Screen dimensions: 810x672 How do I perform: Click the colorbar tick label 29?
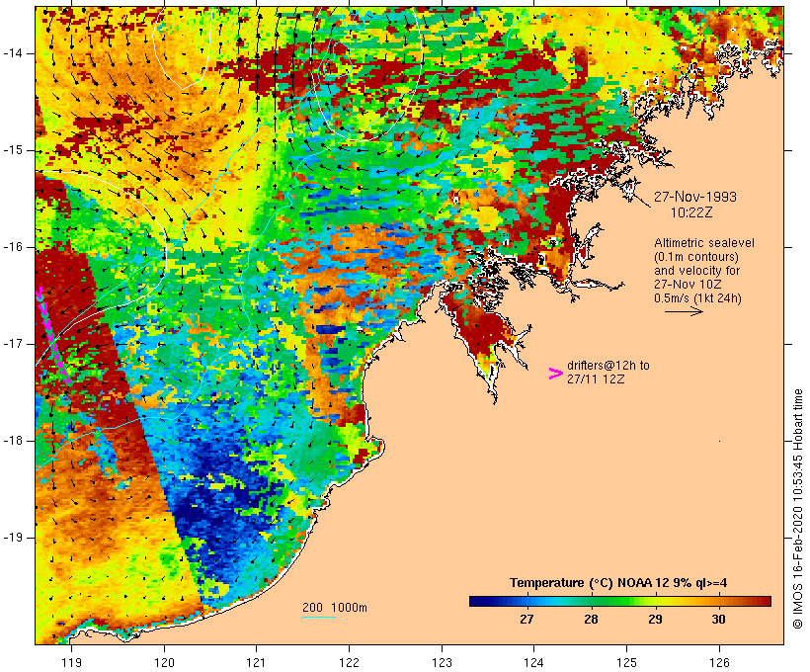tap(655, 620)
